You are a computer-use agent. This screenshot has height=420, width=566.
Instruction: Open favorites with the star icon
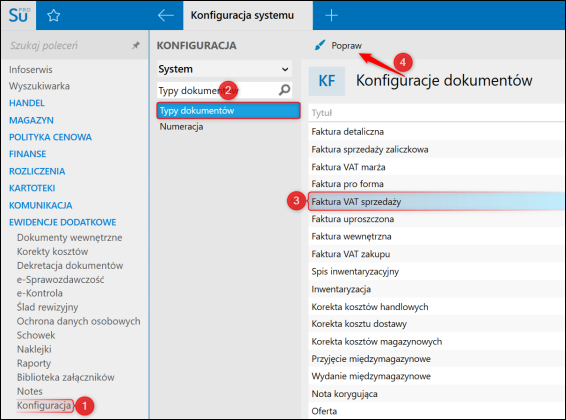tap(53, 16)
